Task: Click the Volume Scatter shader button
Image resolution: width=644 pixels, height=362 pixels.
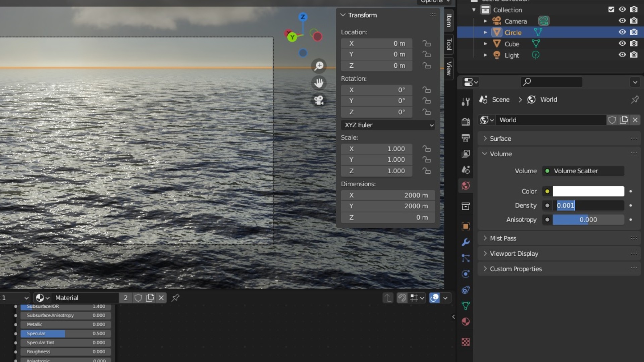Action: tap(583, 171)
